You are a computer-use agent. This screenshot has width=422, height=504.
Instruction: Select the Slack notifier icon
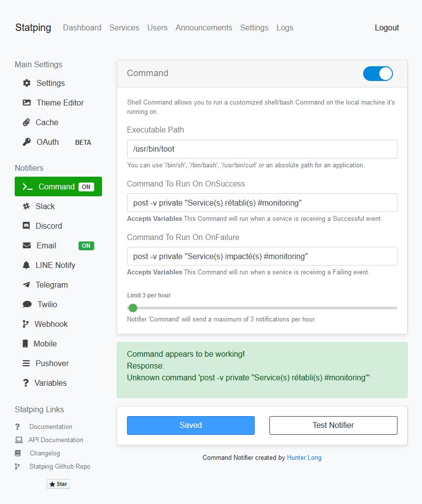[27, 206]
